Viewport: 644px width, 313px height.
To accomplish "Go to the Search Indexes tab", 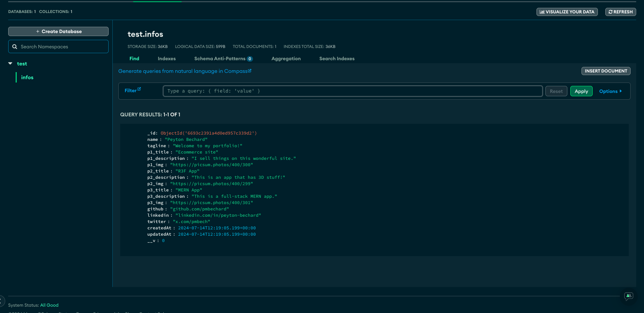I will click(x=337, y=59).
